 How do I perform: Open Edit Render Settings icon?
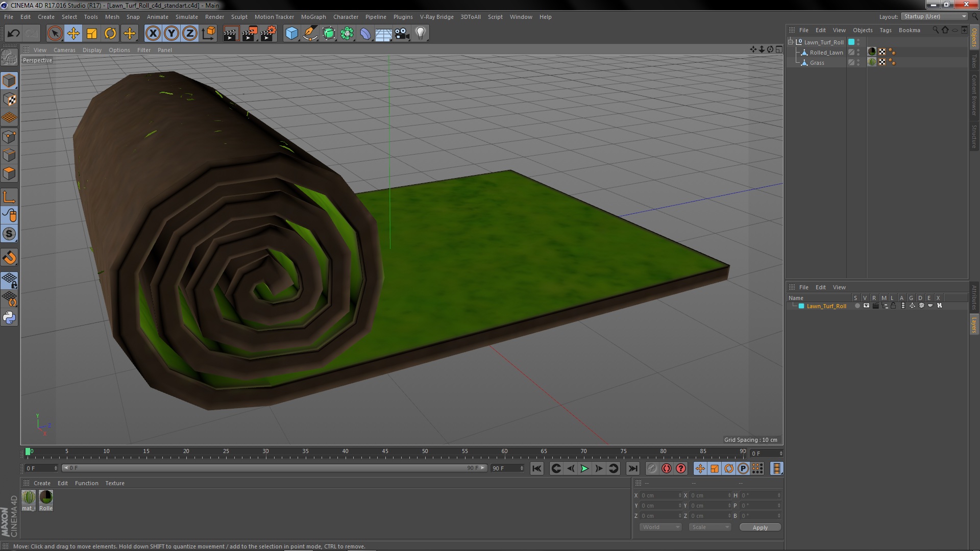[x=268, y=34]
